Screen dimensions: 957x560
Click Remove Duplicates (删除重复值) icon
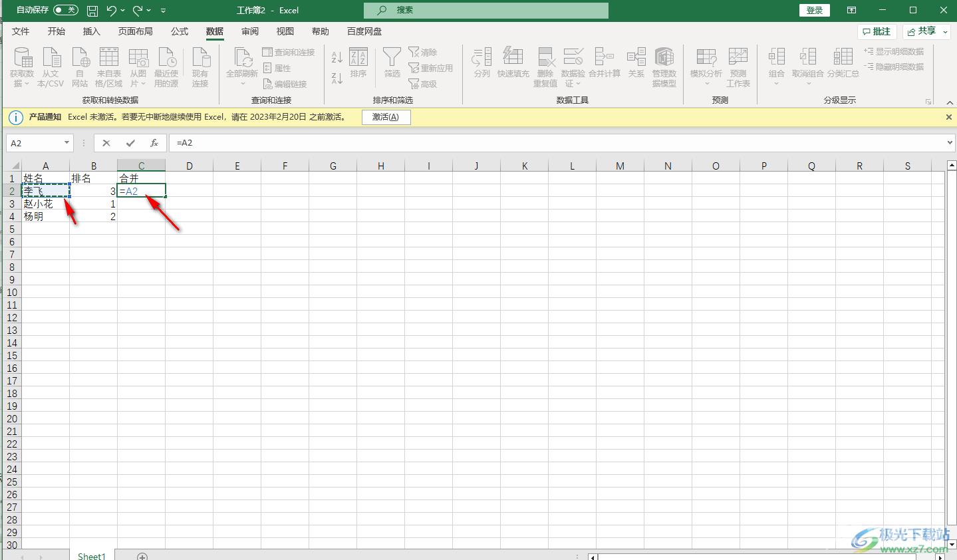[x=545, y=67]
